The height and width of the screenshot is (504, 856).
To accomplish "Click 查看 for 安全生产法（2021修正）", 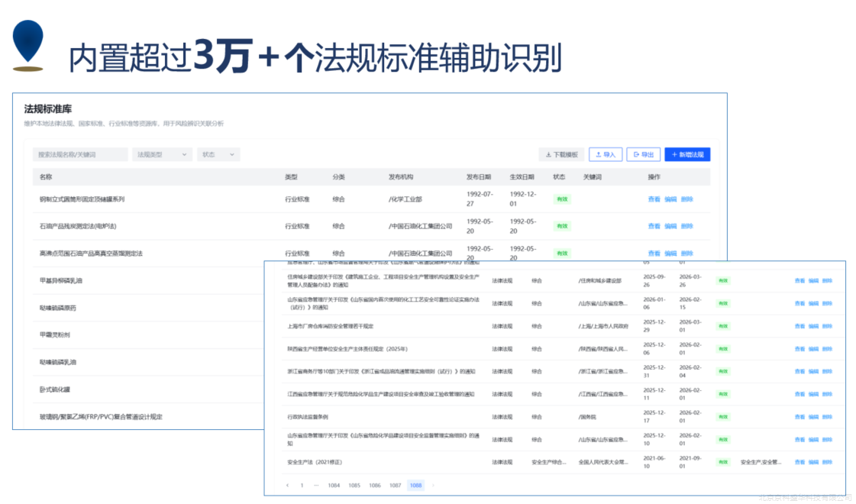I will [799, 462].
